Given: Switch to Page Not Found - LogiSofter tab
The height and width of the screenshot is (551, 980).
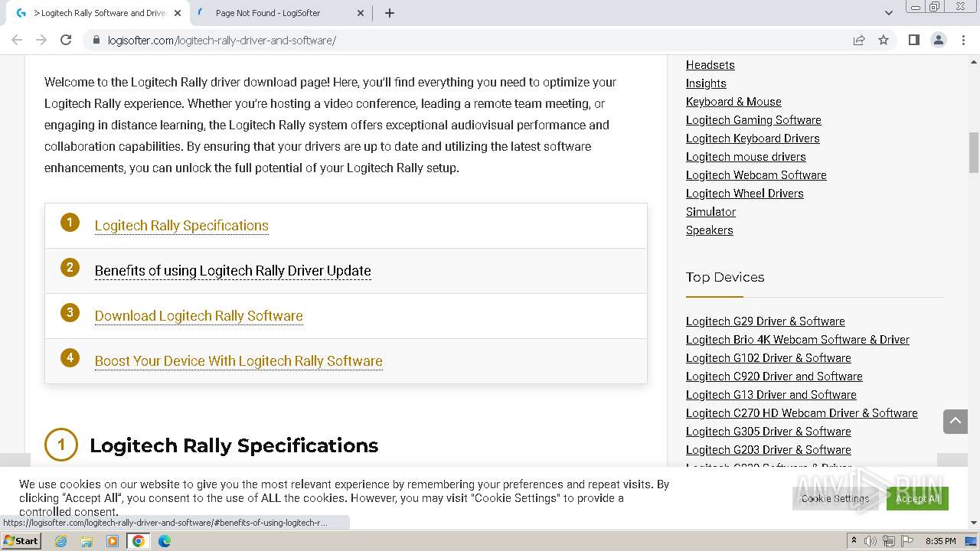Looking at the screenshot, I should click(280, 13).
